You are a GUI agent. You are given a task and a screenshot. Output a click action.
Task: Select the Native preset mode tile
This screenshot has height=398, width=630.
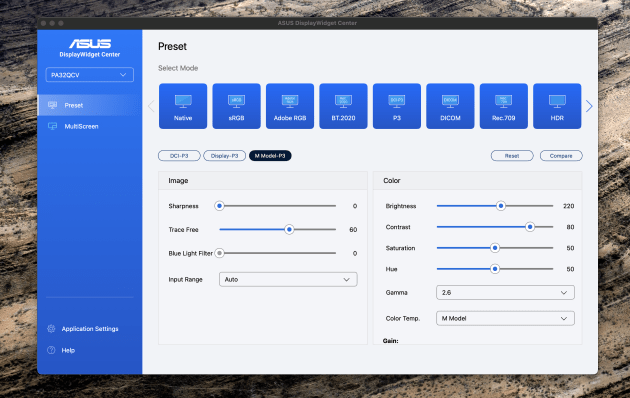coord(183,106)
